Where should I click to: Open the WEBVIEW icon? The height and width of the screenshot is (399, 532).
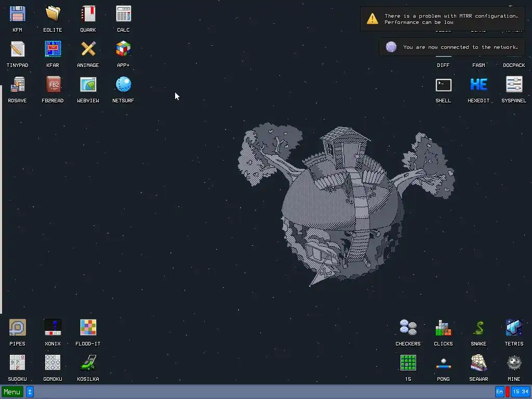88,85
